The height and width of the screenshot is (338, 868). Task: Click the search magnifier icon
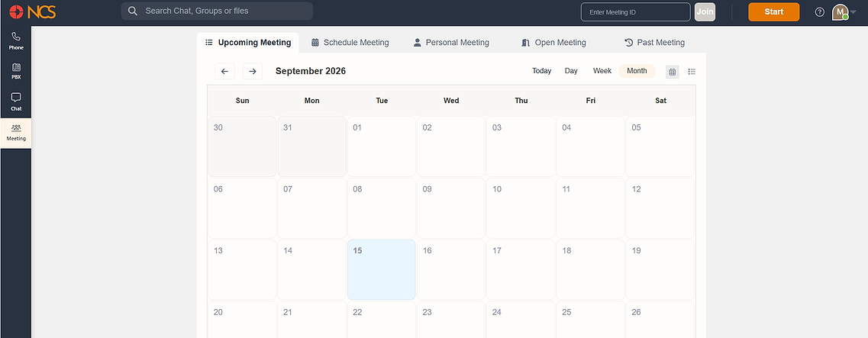click(132, 11)
